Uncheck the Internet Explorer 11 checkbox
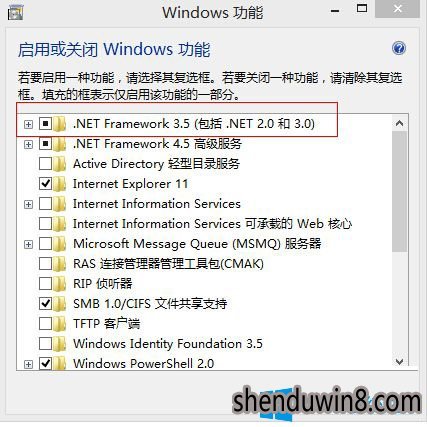This screenshot has height=427, width=427. (45, 184)
